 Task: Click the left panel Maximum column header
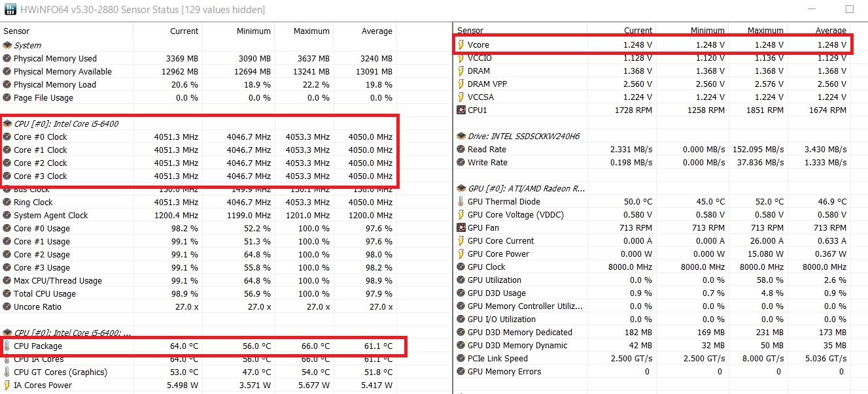(304, 31)
